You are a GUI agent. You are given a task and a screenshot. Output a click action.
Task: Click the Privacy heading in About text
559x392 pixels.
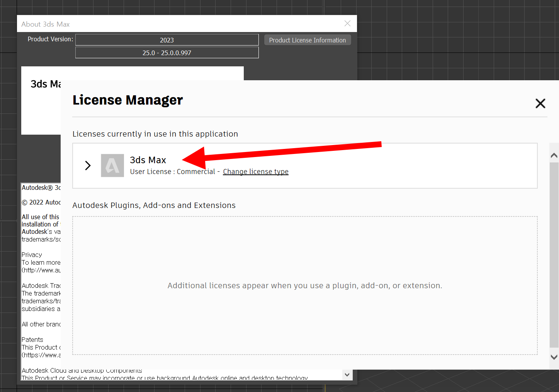(32, 255)
